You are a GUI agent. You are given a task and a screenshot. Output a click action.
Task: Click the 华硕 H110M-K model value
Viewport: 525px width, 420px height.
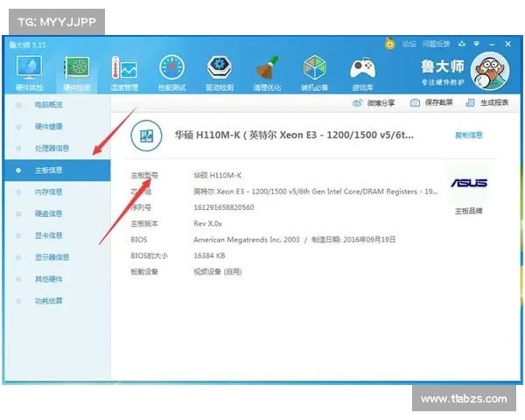coord(217,175)
